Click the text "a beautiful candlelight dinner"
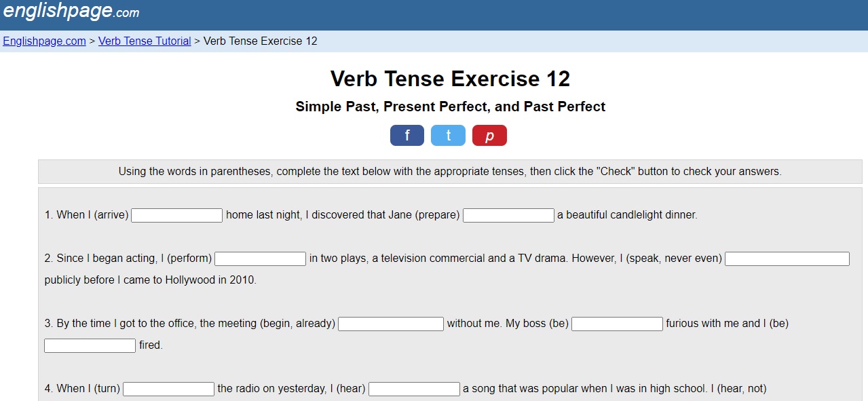The image size is (868, 401). point(627,215)
